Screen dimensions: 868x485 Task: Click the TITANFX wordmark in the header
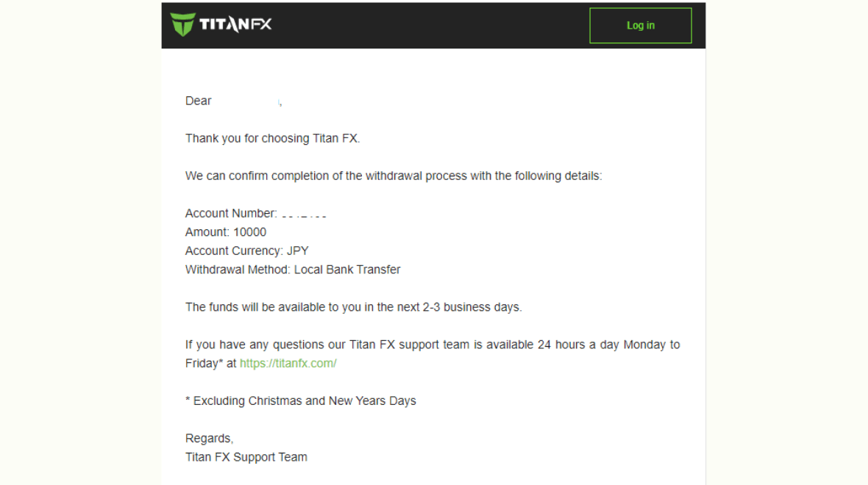[235, 25]
